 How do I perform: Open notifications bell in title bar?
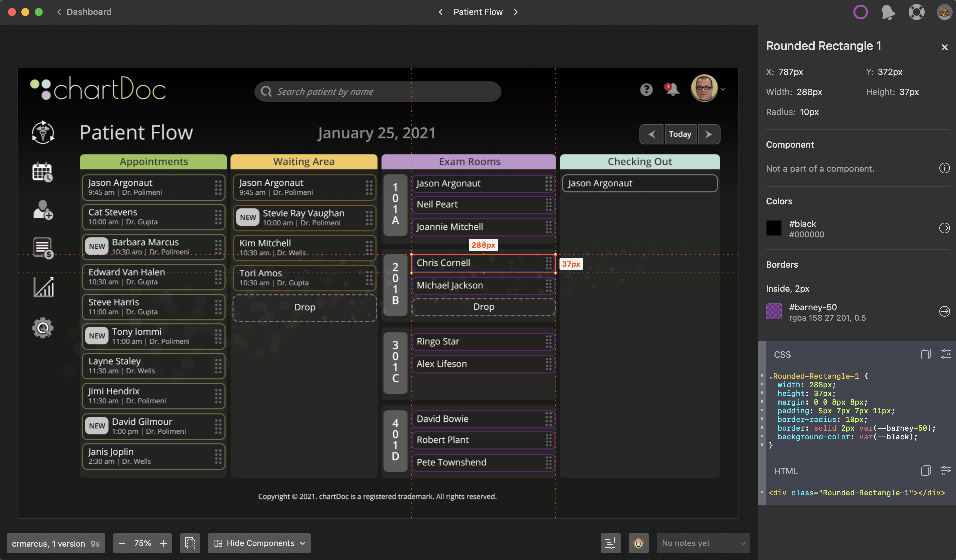888,12
